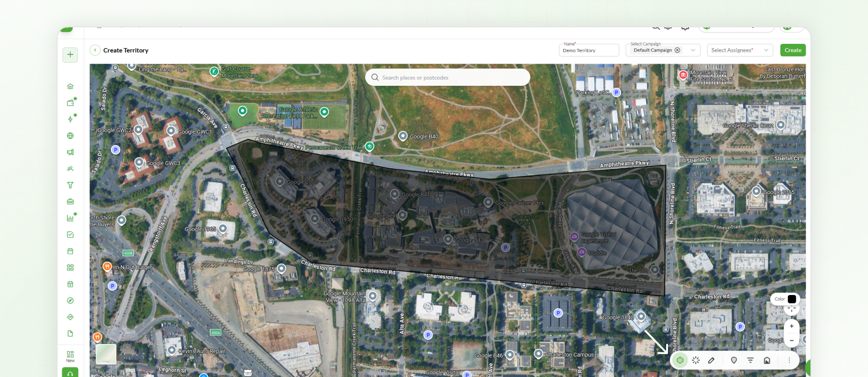Click the Google 1965 map pin
The image size is (868, 377).
223,229
